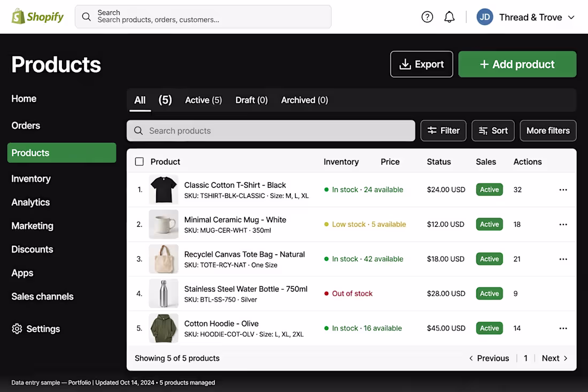588x392 pixels.
Task: Open the white ceramic mug thumbnail
Action: coord(164,224)
